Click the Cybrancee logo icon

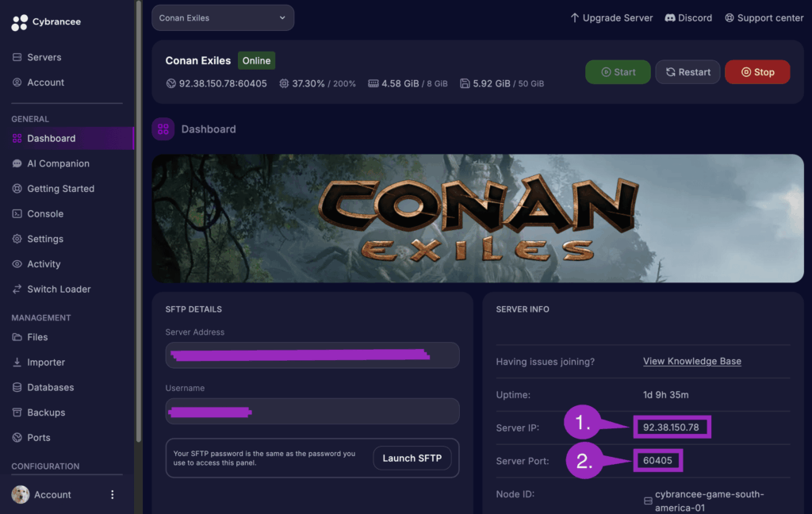pyautogui.click(x=19, y=22)
